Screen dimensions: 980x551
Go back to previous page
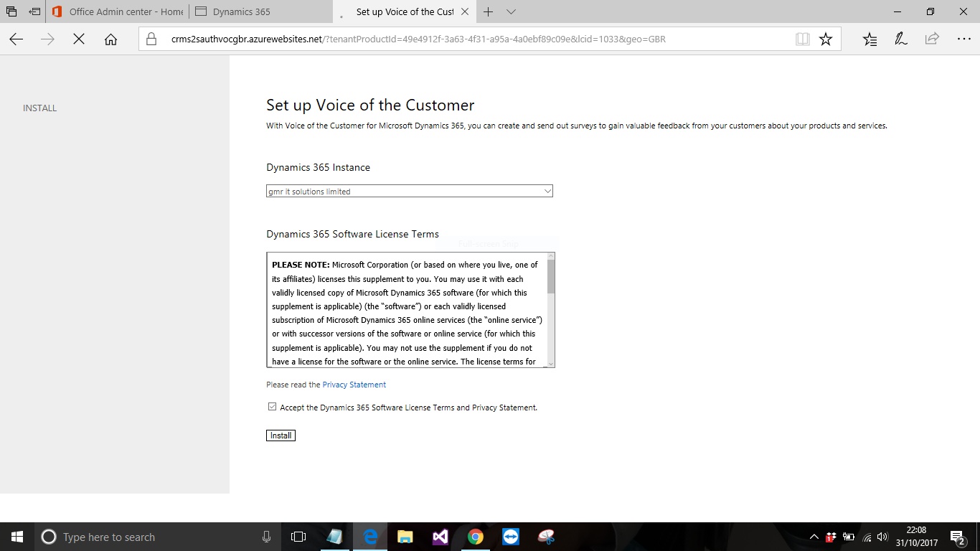(16, 39)
